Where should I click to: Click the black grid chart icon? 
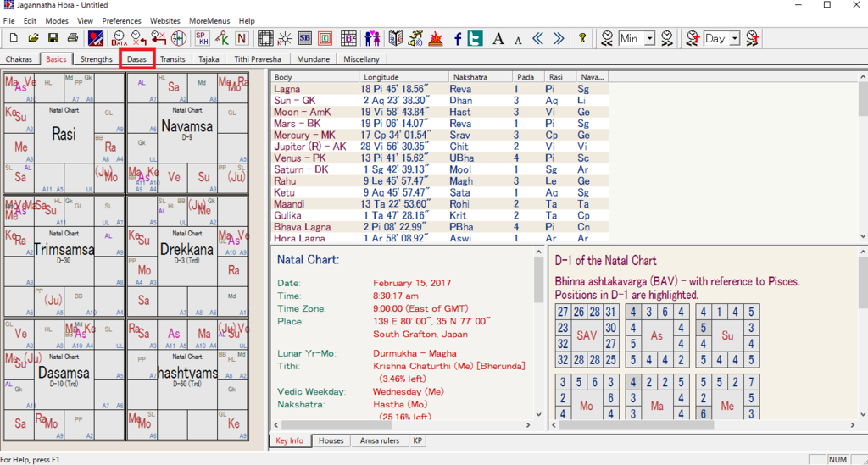[x=265, y=38]
